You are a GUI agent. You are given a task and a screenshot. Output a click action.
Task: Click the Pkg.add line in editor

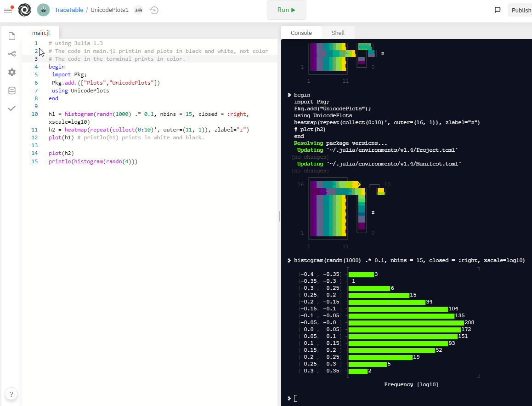click(x=106, y=83)
